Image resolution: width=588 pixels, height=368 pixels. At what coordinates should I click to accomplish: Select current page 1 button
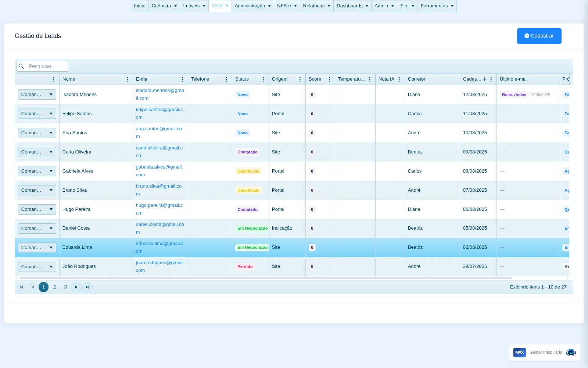point(43,287)
